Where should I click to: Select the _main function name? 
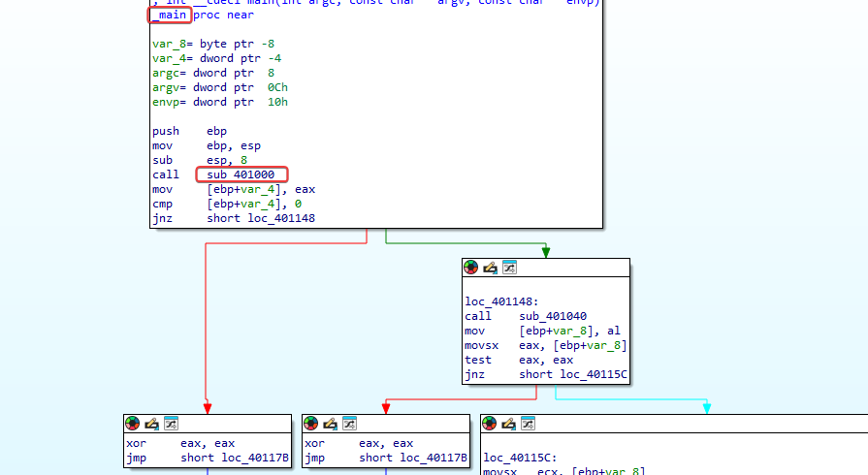tap(170, 15)
